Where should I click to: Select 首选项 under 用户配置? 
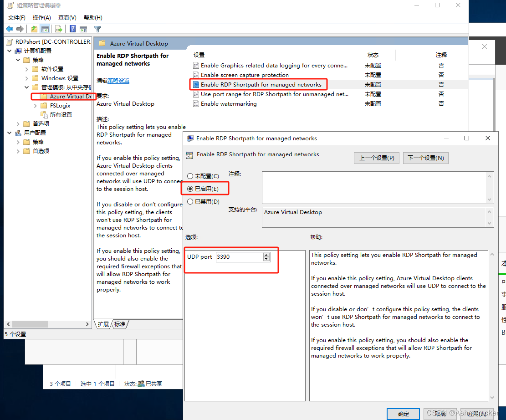tap(41, 151)
